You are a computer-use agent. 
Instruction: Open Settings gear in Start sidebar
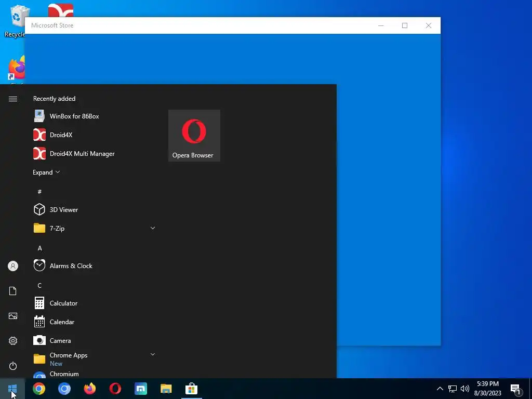click(x=13, y=341)
